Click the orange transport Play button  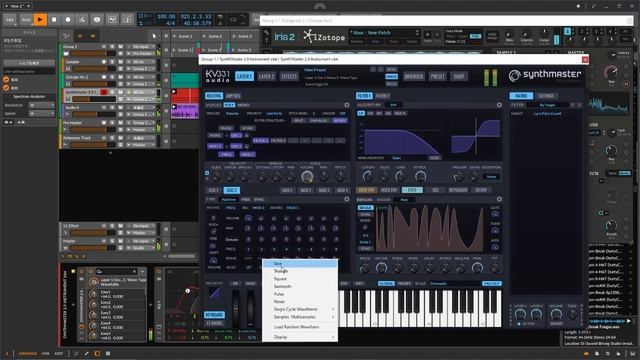[40, 20]
